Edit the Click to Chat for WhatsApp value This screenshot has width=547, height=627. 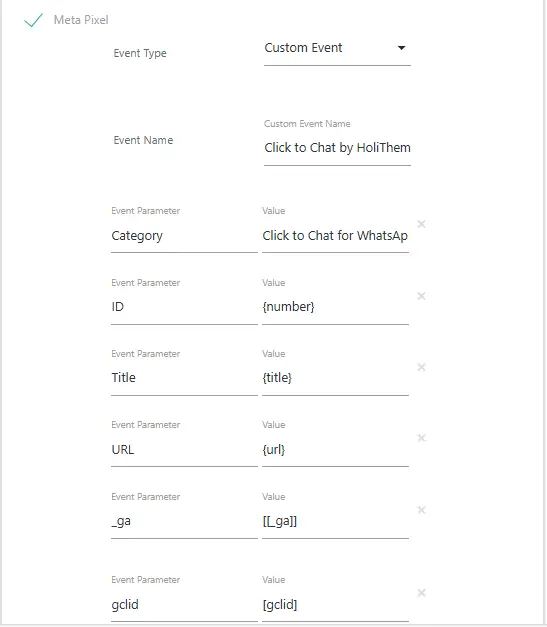[x=335, y=236]
